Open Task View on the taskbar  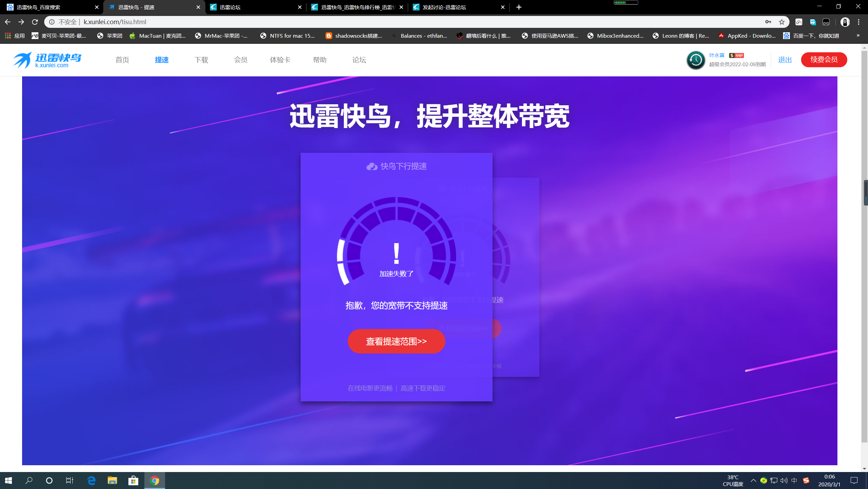[x=70, y=481]
